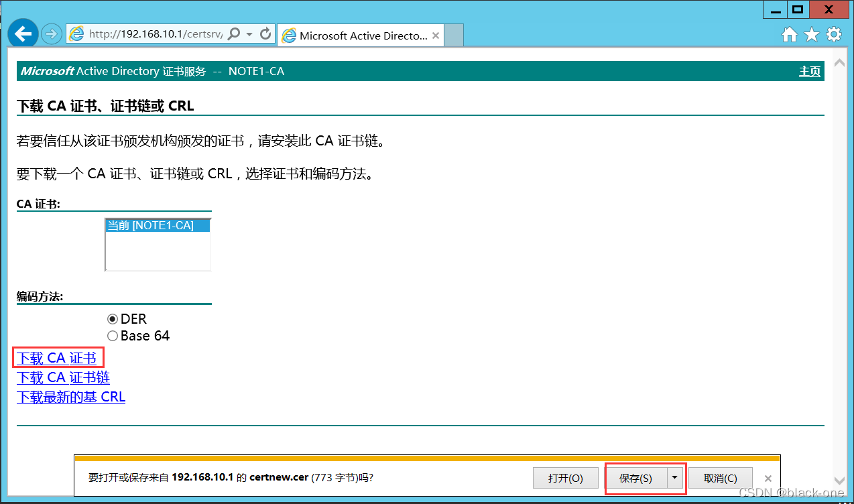Expand the save options dropdown arrow
The height and width of the screenshot is (504, 854).
(675, 478)
